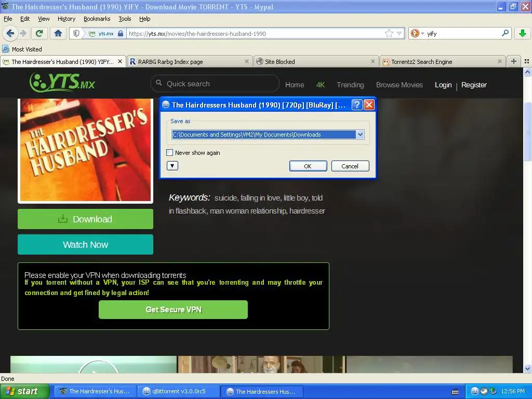Image resolution: width=532 pixels, height=399 pixels.
Task: Reload the current page
Action: [39, 33]
